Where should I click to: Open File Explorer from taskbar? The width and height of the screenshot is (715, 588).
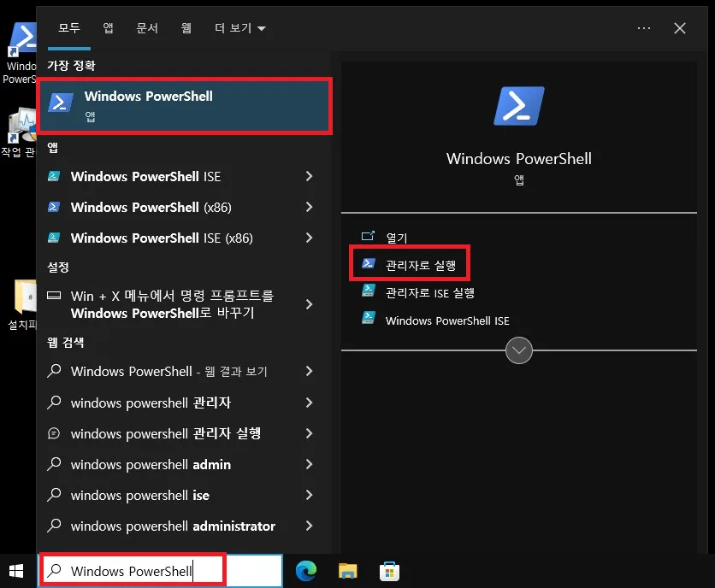pos(348,571)
